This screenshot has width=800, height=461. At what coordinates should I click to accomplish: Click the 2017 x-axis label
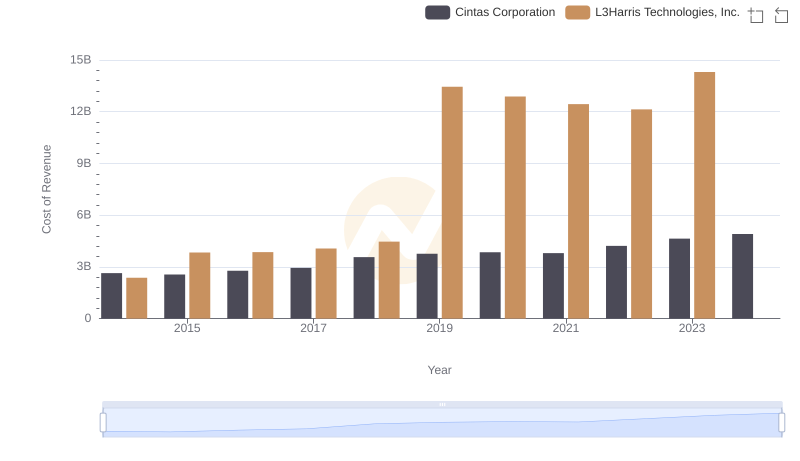313,328
